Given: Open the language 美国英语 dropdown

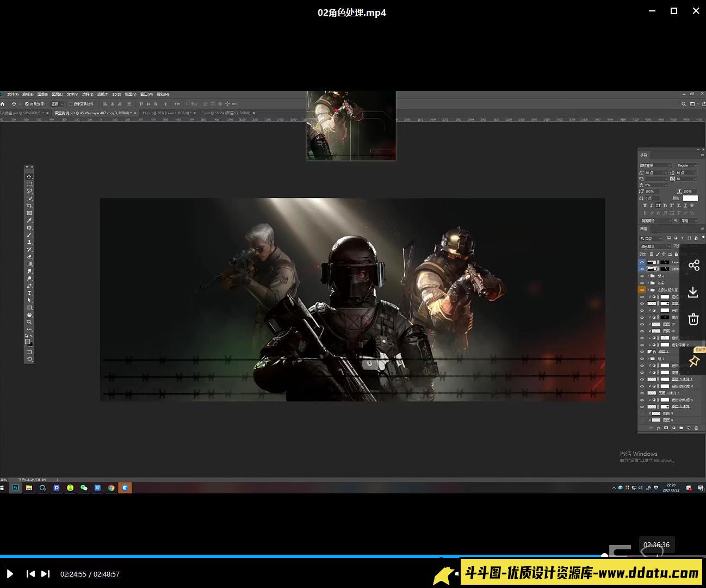Looking at the screenshot, I should [656, 221].
